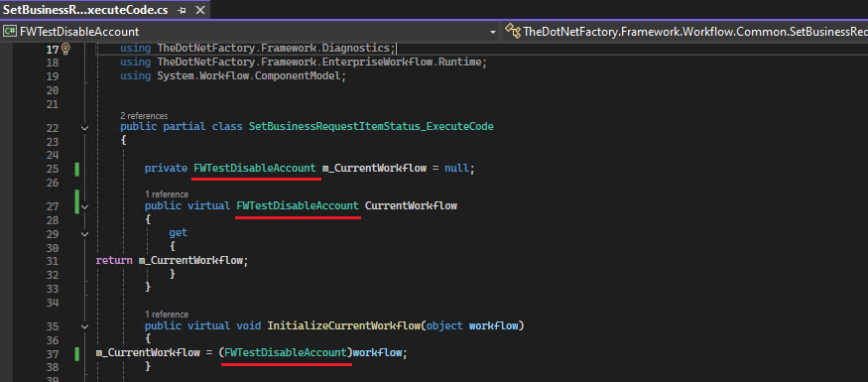Open the FWTestDisableAccount project dropdown arrow
The image size is (868, 382).
click(493, 32)
